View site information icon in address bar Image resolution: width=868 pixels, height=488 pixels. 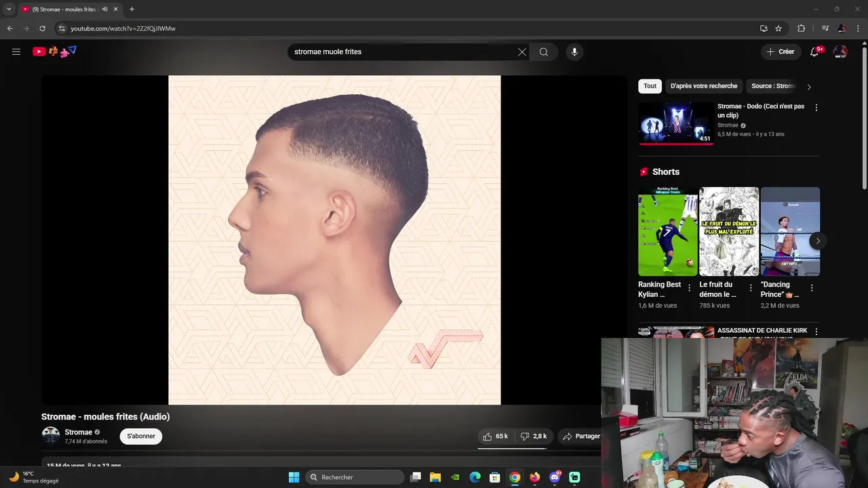coord(61,28)
